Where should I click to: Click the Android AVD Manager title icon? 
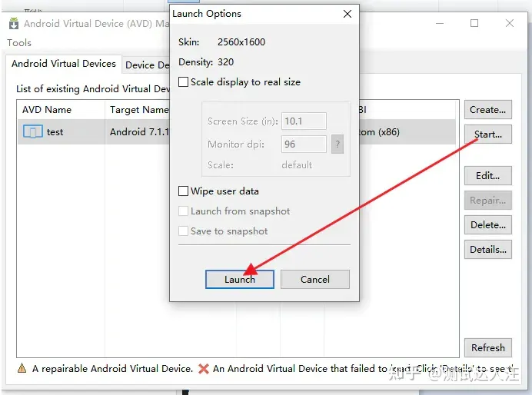point(14,23)
